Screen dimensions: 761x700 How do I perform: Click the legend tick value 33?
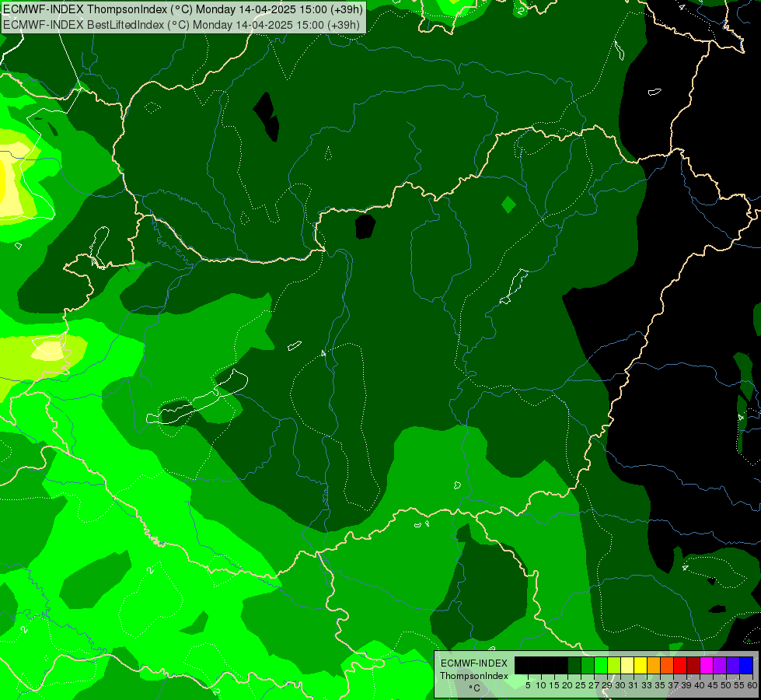click(647, 685)
